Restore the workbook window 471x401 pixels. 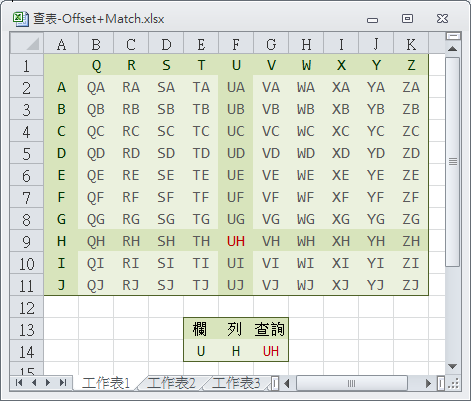[407, 19]
